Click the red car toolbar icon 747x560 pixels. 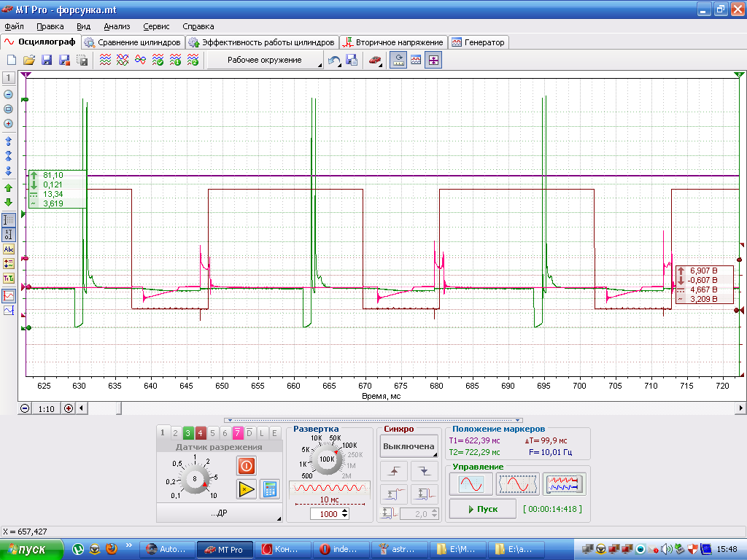click(375, 61)
